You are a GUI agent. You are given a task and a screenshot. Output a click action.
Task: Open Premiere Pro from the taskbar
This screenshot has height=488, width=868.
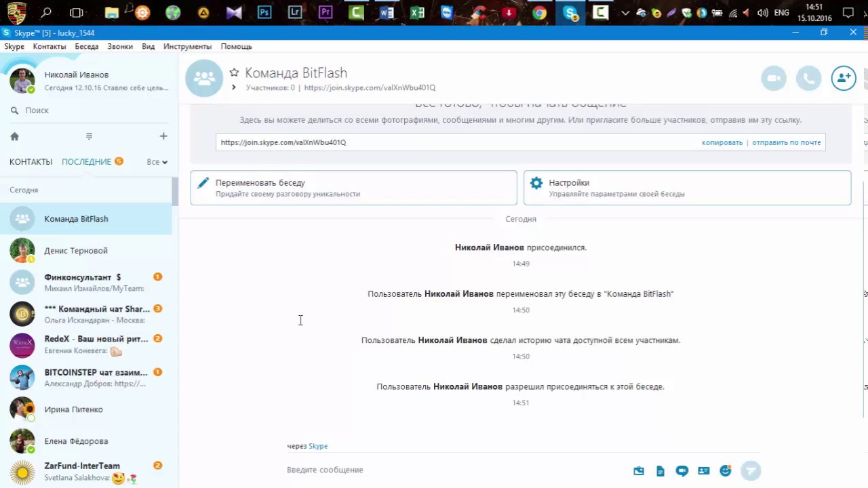pyautogui.click(x=325, y=12)
